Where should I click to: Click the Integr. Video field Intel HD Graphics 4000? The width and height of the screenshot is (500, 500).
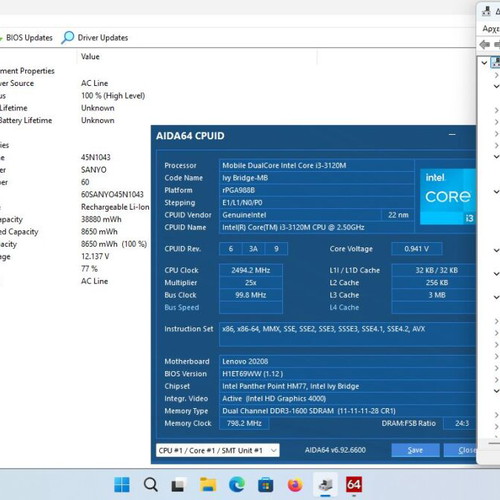(x=348, y=398)
